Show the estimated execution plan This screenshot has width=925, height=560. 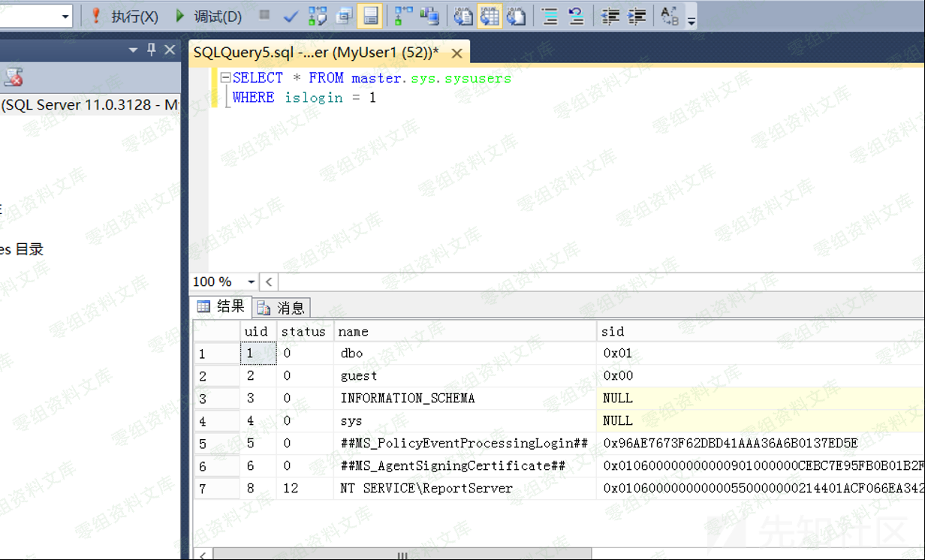[318, 17]
